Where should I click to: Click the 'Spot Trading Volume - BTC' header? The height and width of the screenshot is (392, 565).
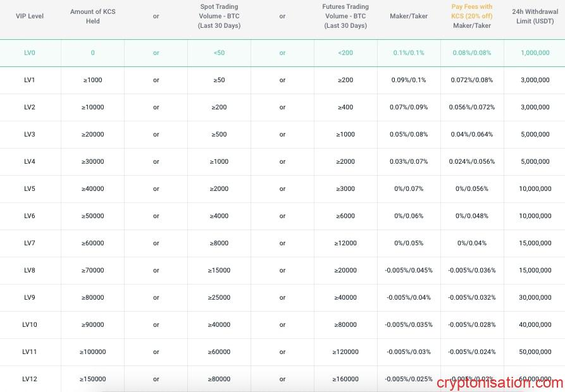[219, 16]
